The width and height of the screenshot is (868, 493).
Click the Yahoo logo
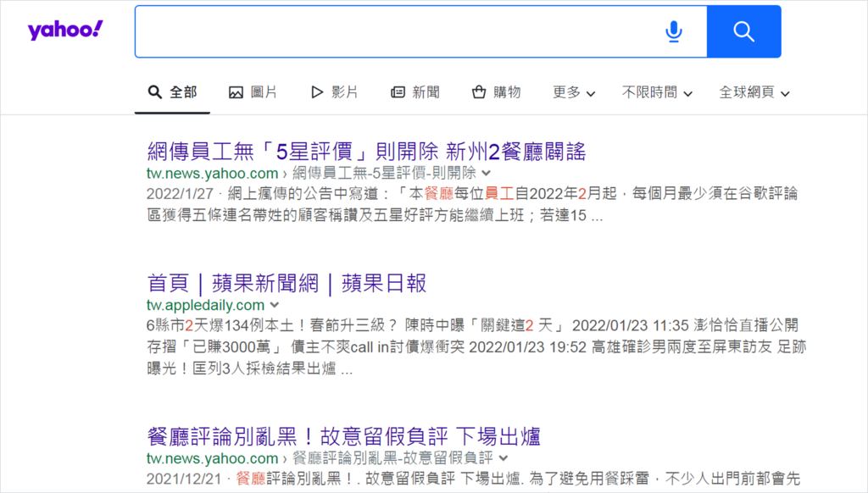(x=64, y=29)
